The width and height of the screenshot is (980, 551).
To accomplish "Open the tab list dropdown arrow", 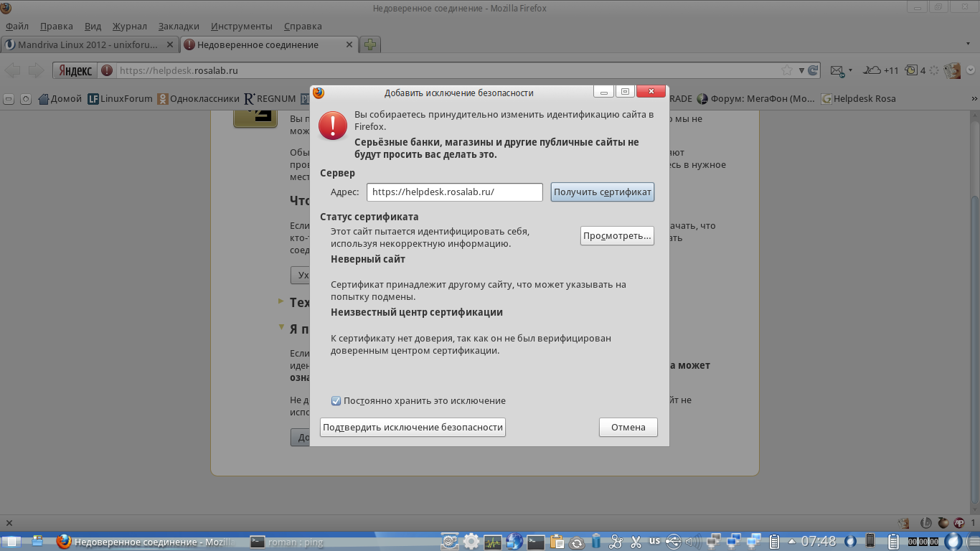I will [x=969, y=44].
